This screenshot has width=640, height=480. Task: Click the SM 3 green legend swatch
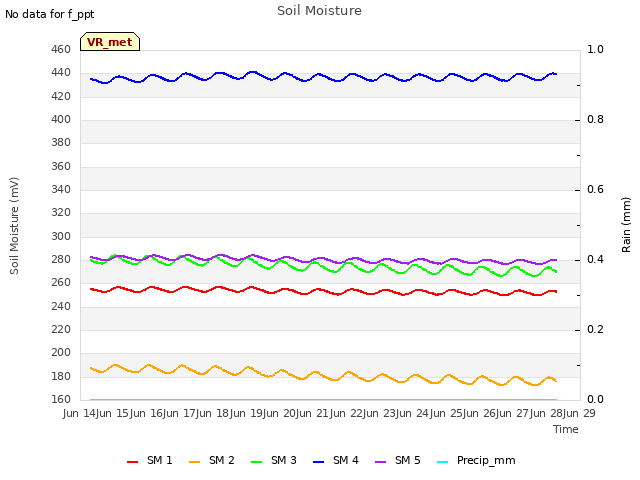pos(256,462)
